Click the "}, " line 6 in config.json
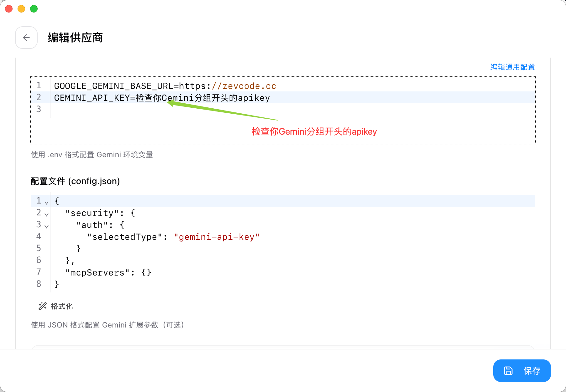The height and width of the screenshot is (392, 566). pos(293,260)
